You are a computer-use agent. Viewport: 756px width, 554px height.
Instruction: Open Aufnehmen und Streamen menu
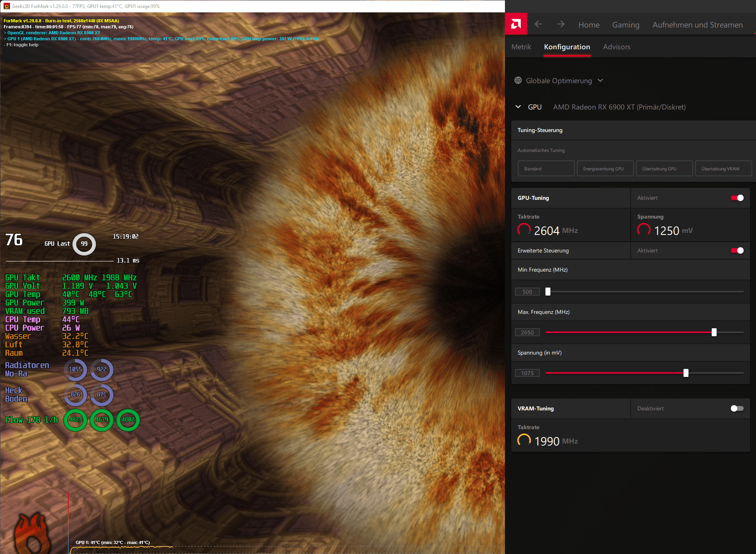pyautogui.click(x=697, y=25)
